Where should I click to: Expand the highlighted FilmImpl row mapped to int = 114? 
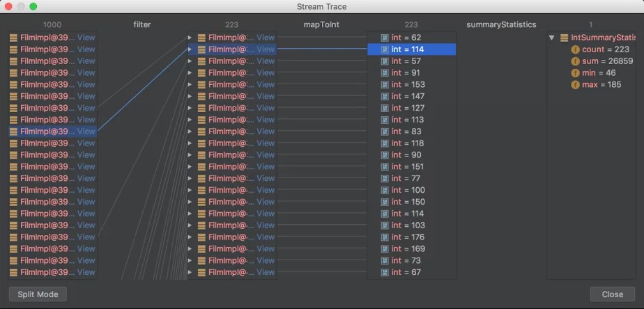click(x=190, y=49)
